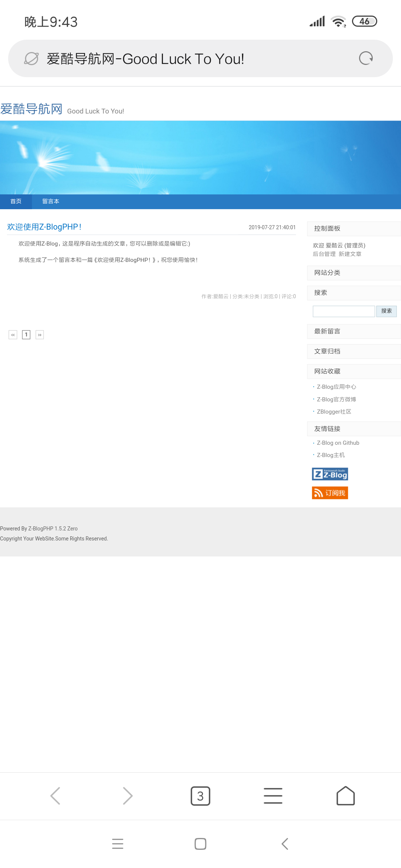Go back with browser back arrow
Image resolution: width=401 pixels, height=868 pixels.
[55, 796]
